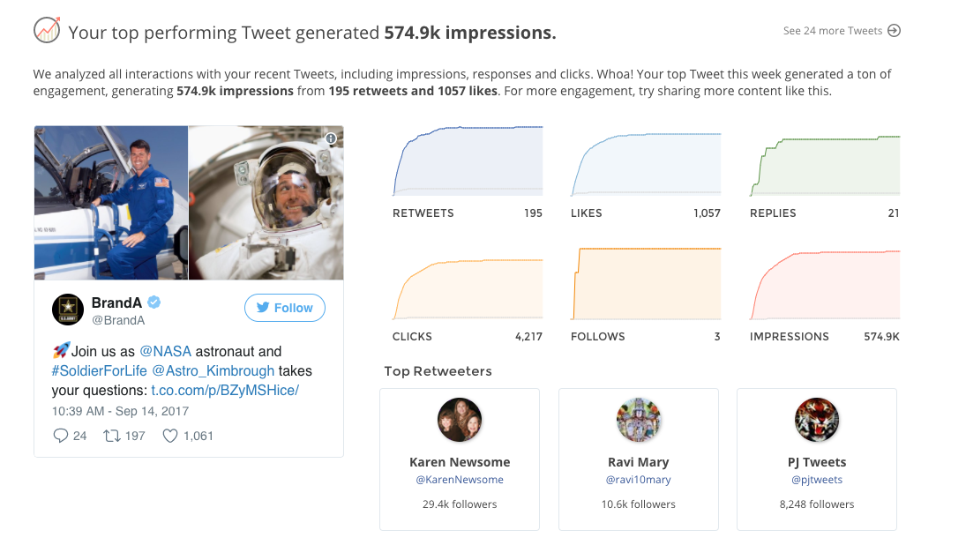This screenshot has height=560, width=966.
Task: Click Ravi Mary's profile picture
Action: tap(639, 420)
